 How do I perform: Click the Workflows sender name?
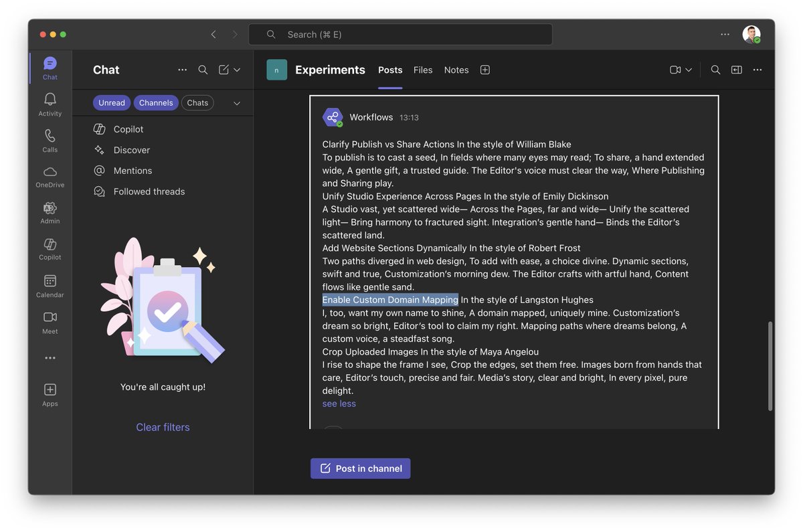click(371, 117)
